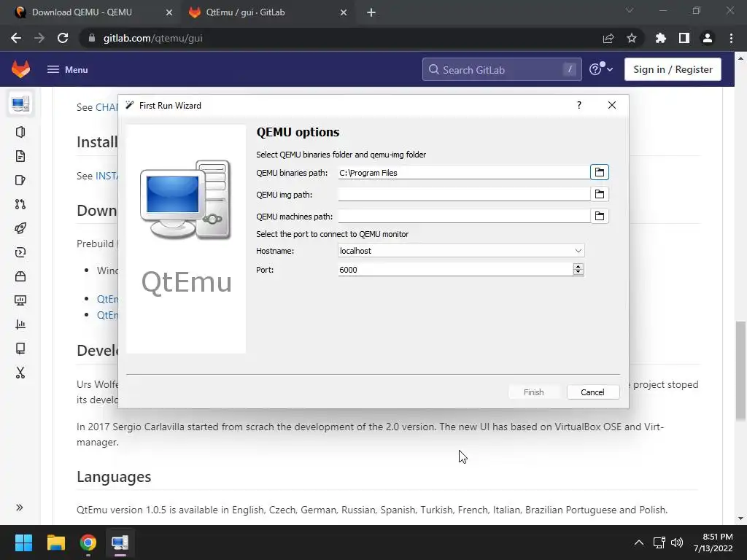
Task: Switch to Download QEMU tab
Action: [90, 12]
